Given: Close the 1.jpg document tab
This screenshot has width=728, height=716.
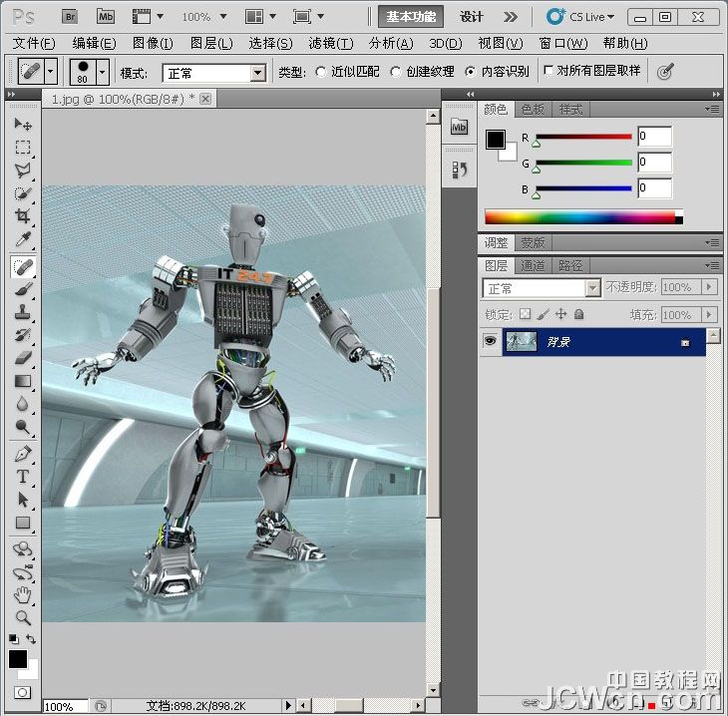Looking at the screenshot, I should click(x=205, y=99).
